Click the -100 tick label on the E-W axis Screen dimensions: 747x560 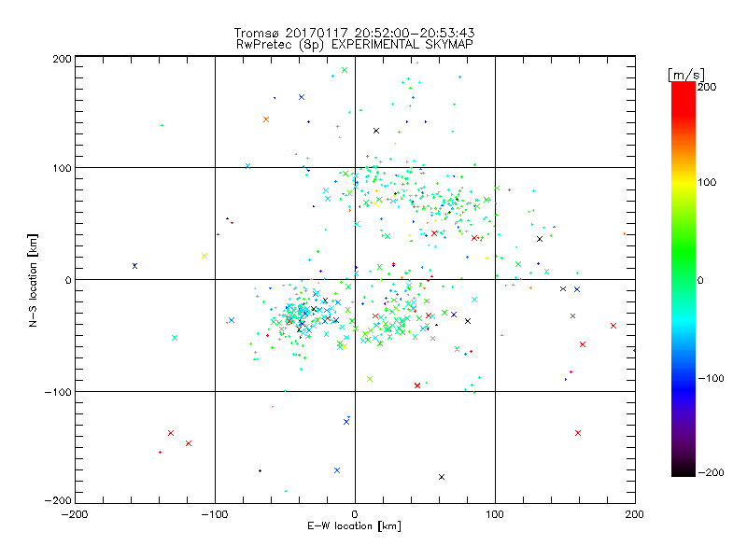pos(215,514)
